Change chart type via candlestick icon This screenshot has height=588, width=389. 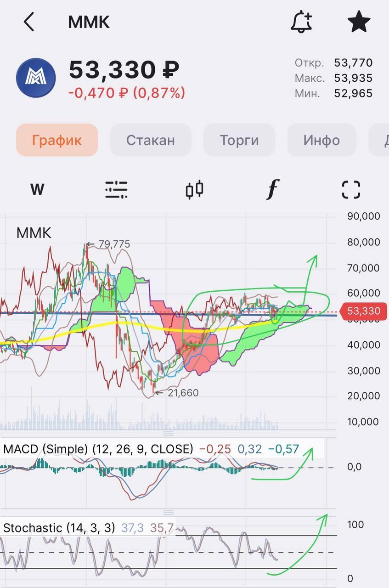(194, 189)
